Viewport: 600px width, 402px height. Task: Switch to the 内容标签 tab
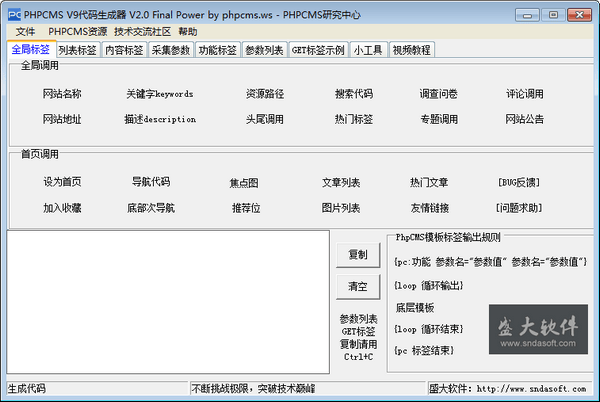coord(123,50)
